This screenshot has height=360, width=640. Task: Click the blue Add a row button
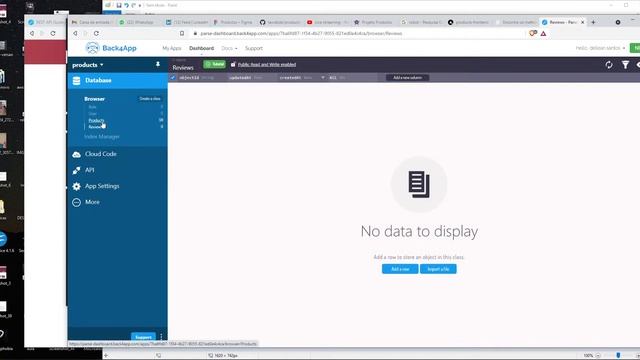(x=400, y=269)
